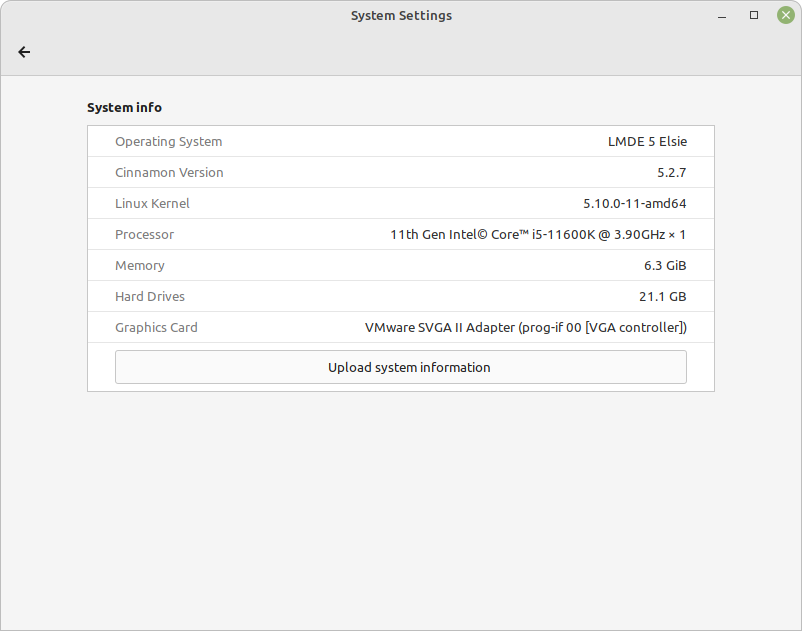Click the Intel Core i5-11600K processor text
This screenshot has width=802, height=631.
pos(538,235)
